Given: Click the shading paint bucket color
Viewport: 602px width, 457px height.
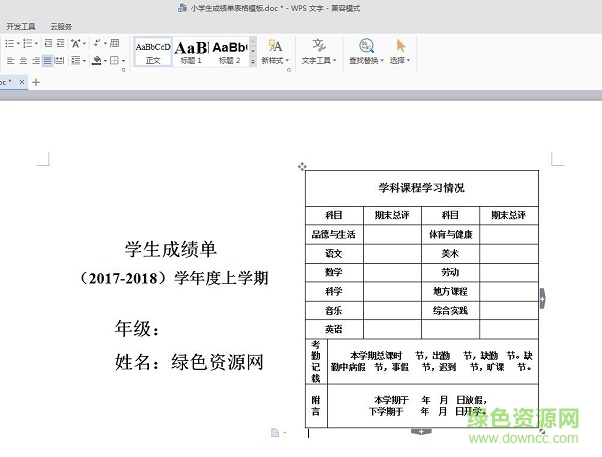Looking at the screenshot, I should (x=96, y=61).
